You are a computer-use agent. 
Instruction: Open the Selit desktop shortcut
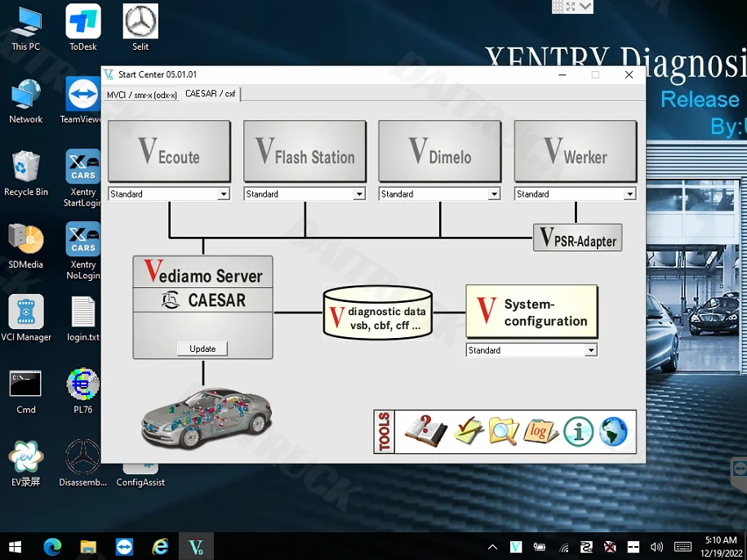pos(140,28)
